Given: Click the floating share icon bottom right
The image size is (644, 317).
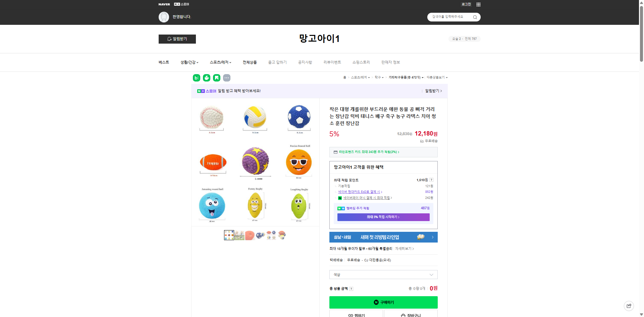Looking at the screenshot, I should tap(629, 306).
